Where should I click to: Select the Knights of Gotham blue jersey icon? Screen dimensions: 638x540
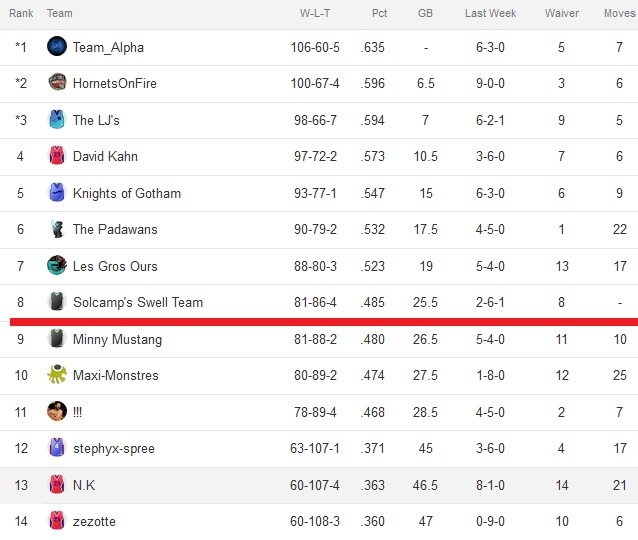pyautogui.click(x=57, y=192)
